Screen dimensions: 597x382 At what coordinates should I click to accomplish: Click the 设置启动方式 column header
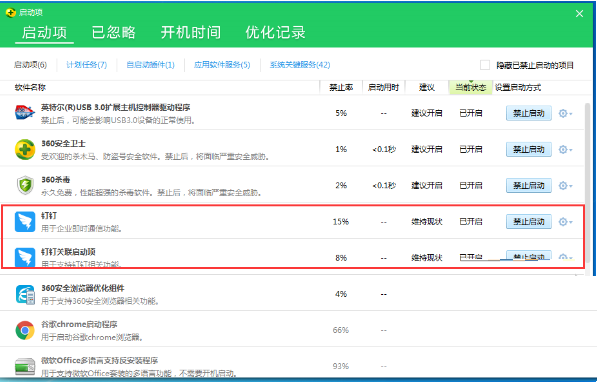pos(518,88)
